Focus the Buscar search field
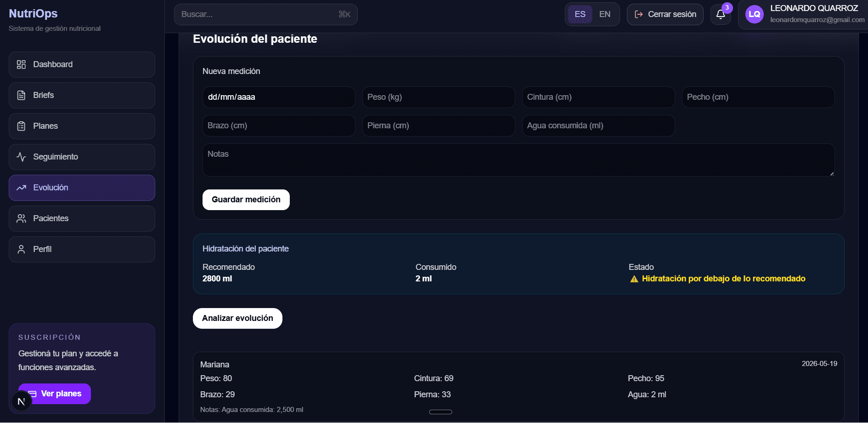 265,14
